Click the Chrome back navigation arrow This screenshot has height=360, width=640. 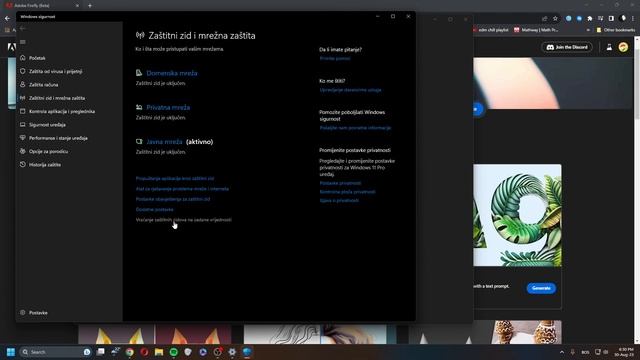pos(7,18)
